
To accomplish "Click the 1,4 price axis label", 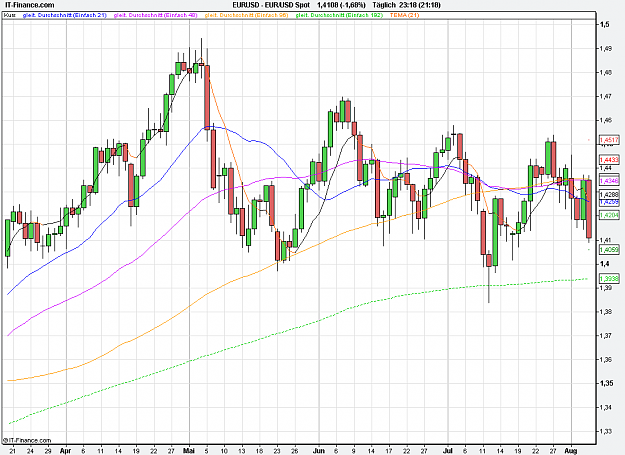I will pyautogui.click(x=604, y=264).
